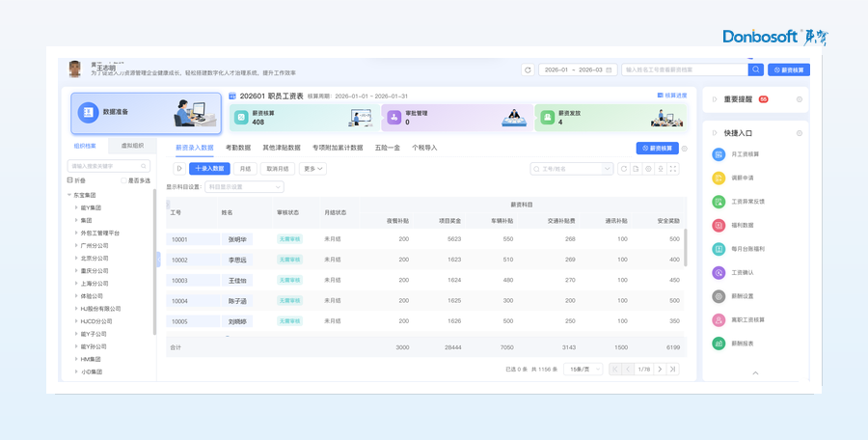Expand the 北京分公司 tree node arrow
Viewport: 868px width, 440px height.
point(76,259)
